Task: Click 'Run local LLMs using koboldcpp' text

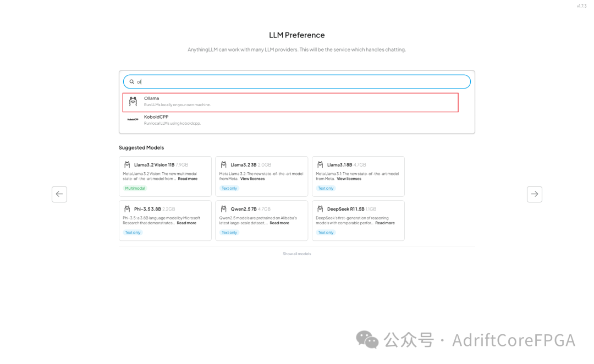Action: 172,124
